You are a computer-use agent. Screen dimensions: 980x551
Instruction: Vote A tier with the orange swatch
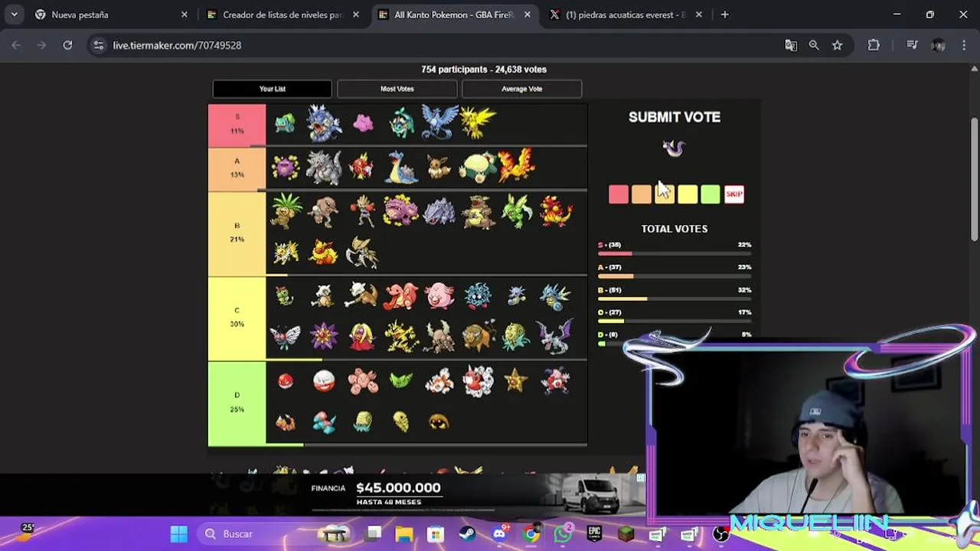pyautogui.click(x=642, y=194)
